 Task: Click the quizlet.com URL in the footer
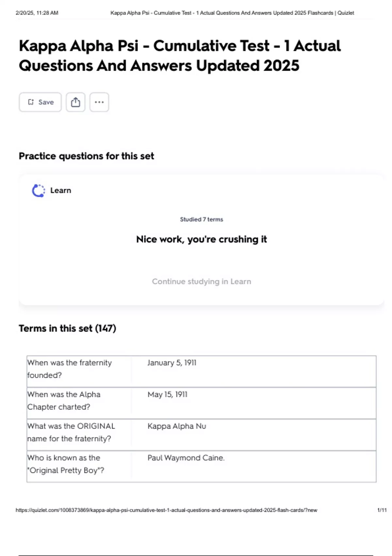click(x=166, y=510)
